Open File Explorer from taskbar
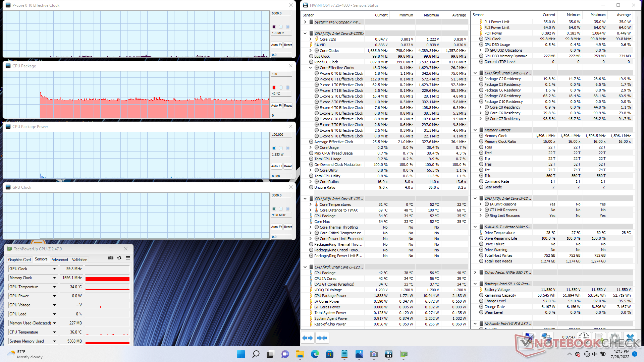 click(x=300, y=354)
